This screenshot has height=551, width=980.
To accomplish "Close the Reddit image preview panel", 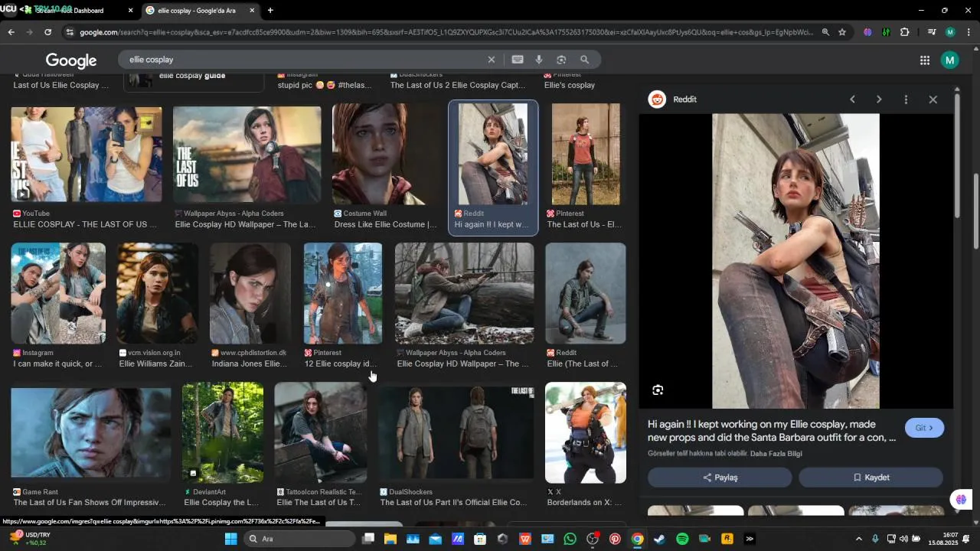I will (x=933, y=99).
